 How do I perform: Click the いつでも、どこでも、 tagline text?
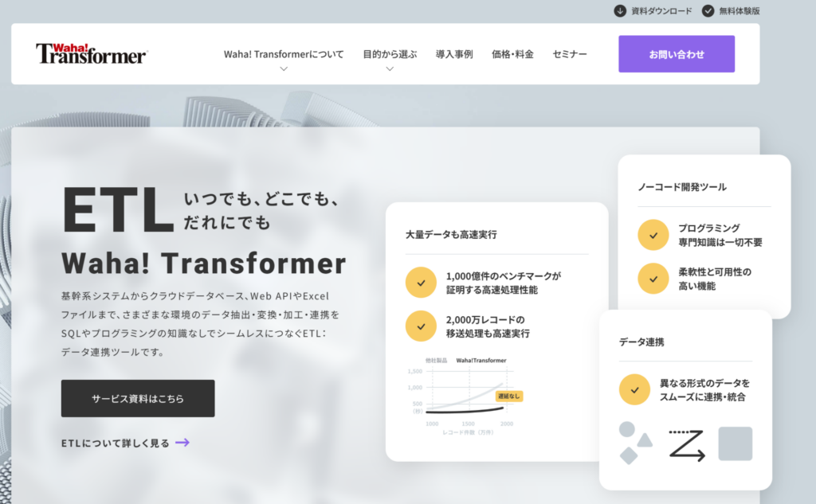click(261, 199)
